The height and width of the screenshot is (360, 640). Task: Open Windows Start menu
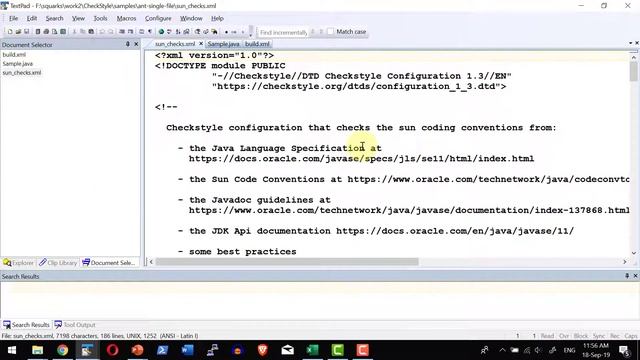pos(12,350)
